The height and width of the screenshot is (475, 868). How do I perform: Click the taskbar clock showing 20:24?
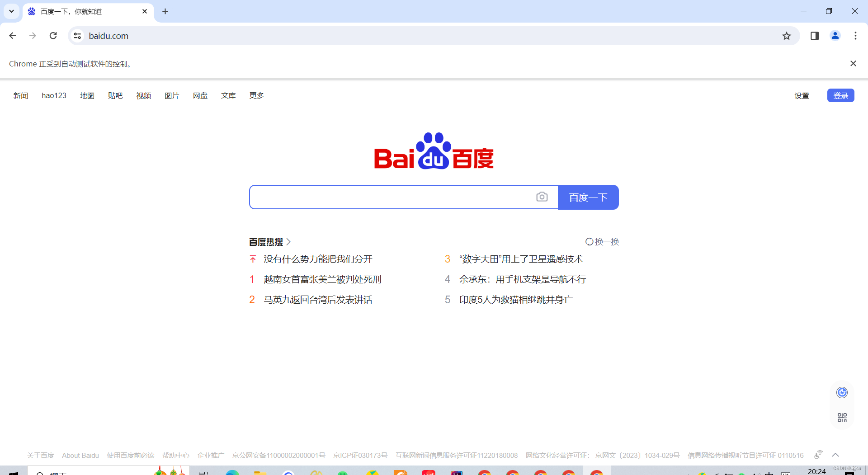816,471
